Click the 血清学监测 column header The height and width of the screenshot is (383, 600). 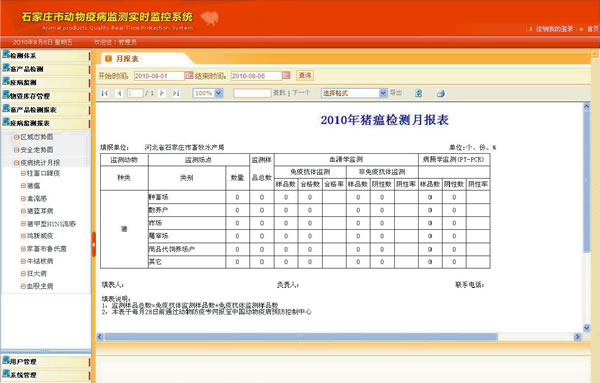tap(346, 160)
